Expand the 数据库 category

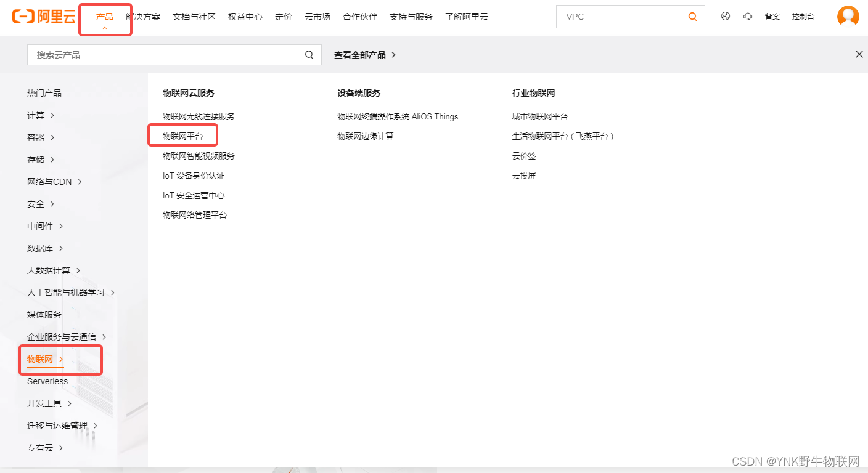(x=45, y=248)
